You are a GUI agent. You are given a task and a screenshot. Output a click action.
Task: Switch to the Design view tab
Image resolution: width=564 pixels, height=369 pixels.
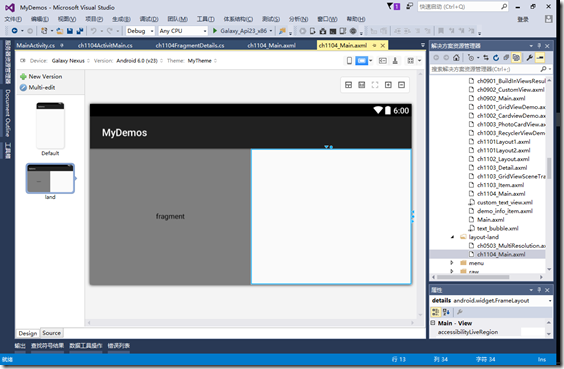(28, 333)
